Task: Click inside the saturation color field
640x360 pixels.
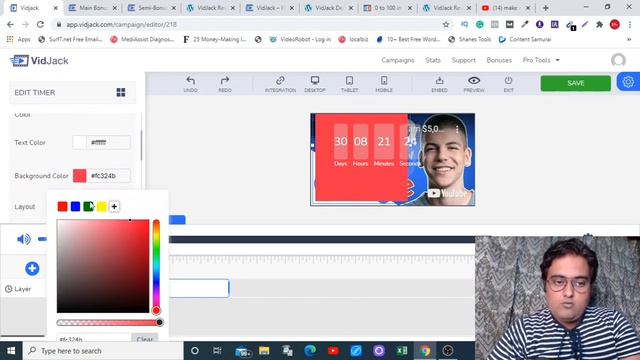Action: coord(103,266)
